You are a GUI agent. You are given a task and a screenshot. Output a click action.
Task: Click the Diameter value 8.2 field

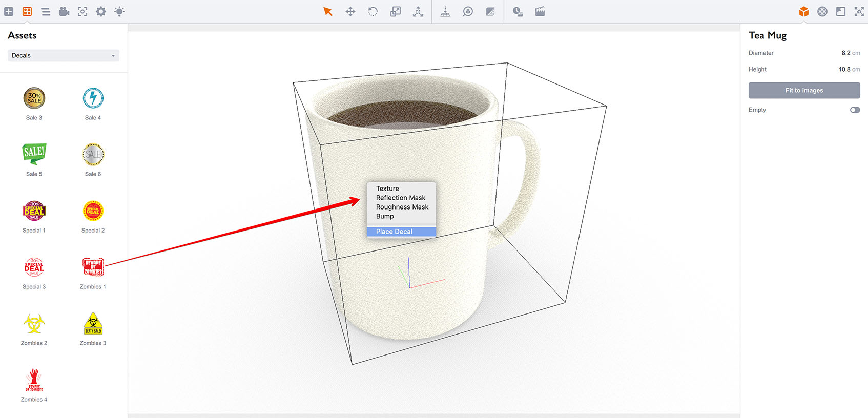(x=845, y=53)
